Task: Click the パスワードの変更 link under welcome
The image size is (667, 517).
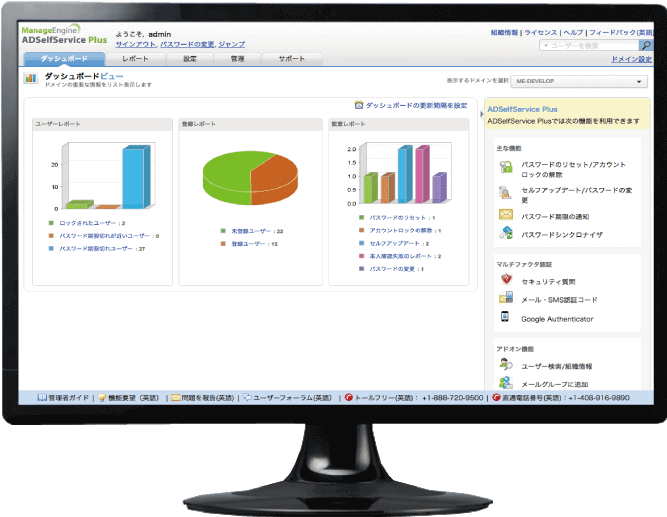Action: (x=187, y=44)
